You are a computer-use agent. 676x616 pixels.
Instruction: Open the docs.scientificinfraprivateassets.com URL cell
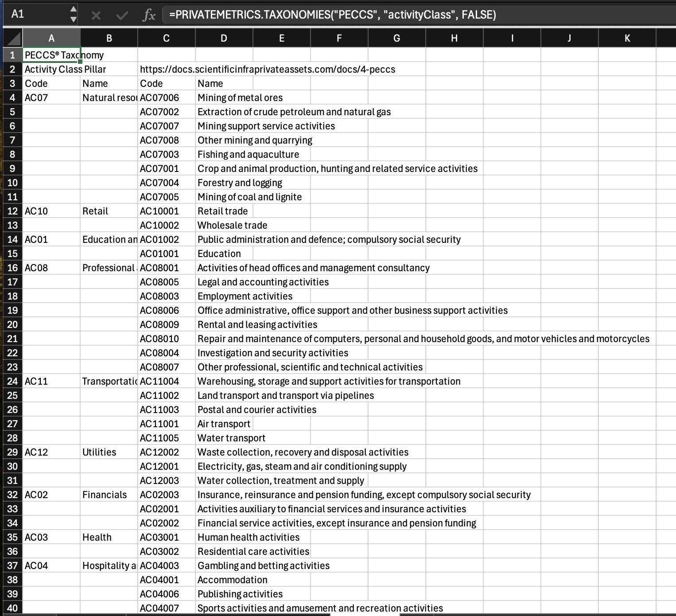(x=267, y=69)
